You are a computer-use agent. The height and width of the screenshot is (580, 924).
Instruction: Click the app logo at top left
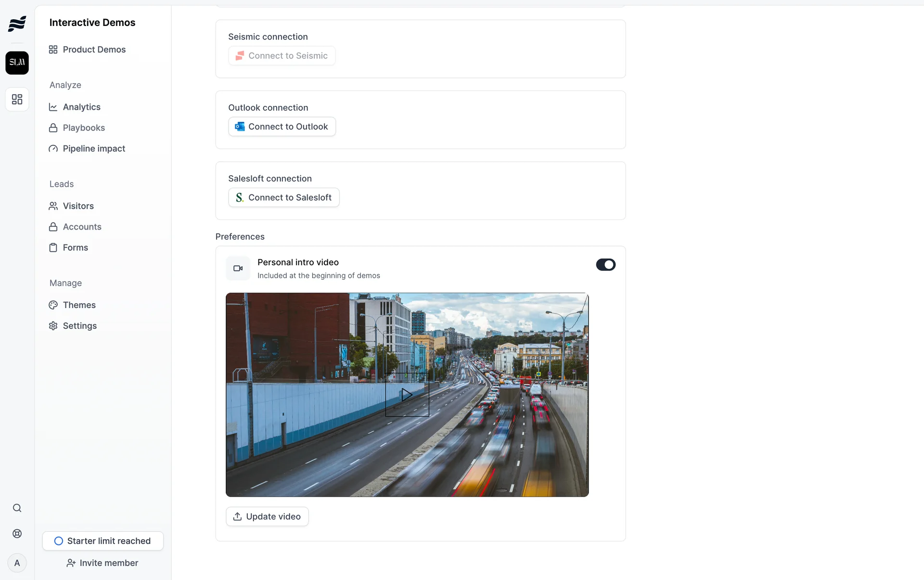[17, 23]
